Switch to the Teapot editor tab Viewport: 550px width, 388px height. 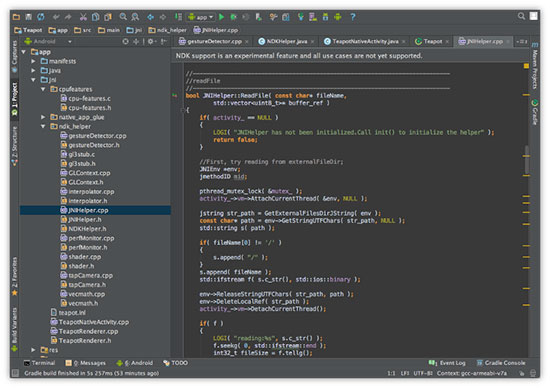pyautogui.click(x=432, y=41)
